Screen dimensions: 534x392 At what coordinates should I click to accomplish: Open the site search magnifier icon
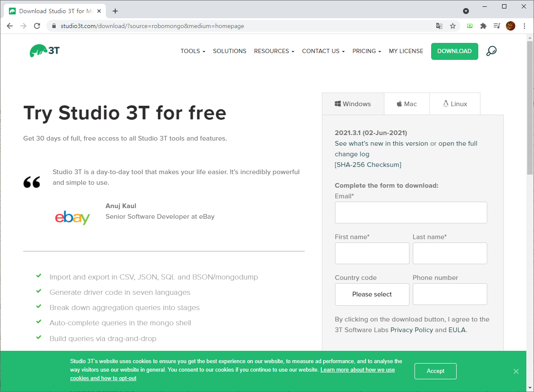coord(491,51)
